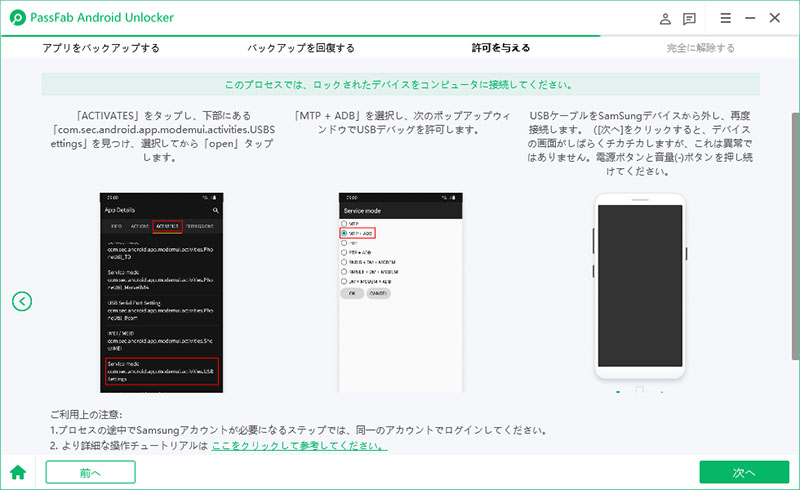Go to the previous slide with the left arrow

pyautogui.click(x=22, y=301)
